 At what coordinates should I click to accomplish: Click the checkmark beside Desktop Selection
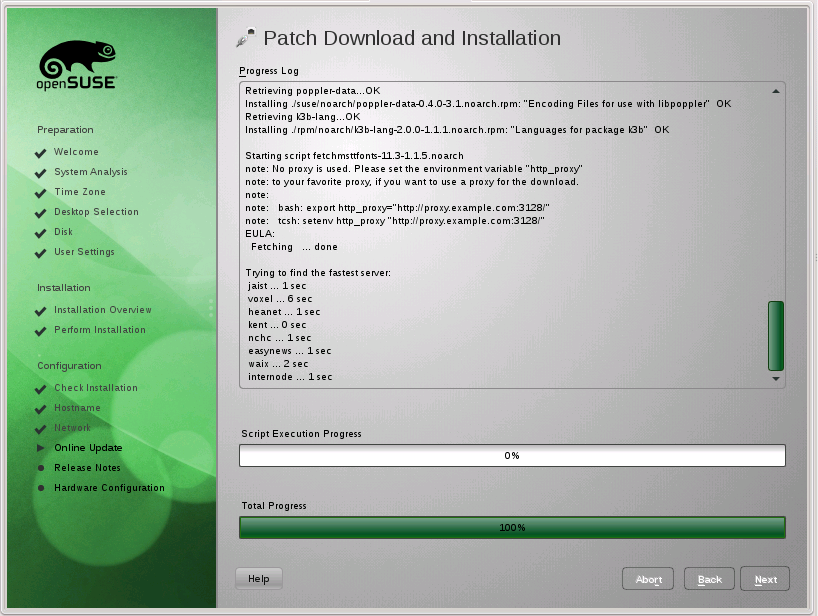point(40,213)
